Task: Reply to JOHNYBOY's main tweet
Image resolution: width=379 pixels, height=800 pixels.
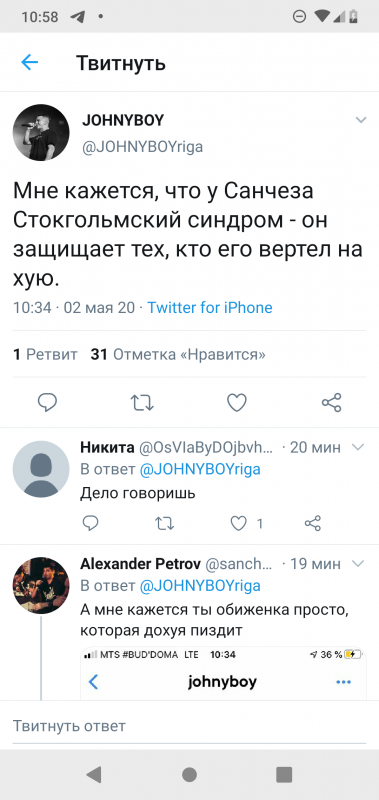Action: tap(47, 403)
